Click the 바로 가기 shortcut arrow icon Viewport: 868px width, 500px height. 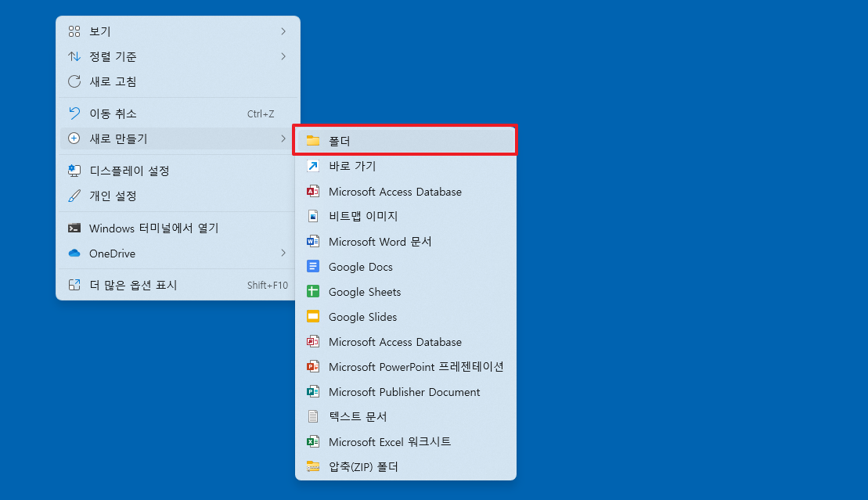point(313,166)
